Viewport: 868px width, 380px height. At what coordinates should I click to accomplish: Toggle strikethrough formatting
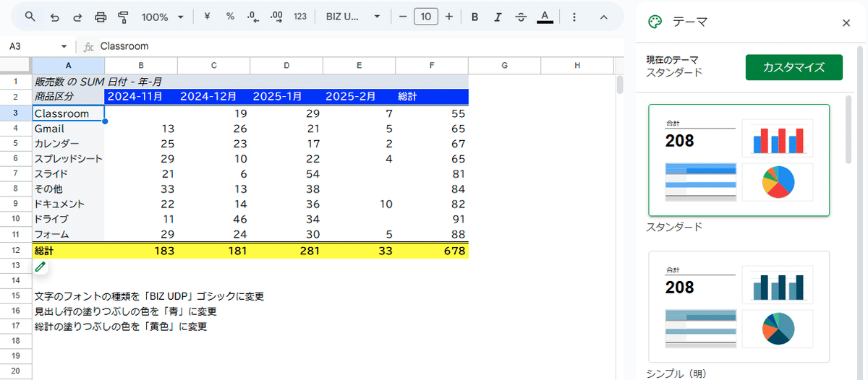pyautogui.click(x=522, y=17)
